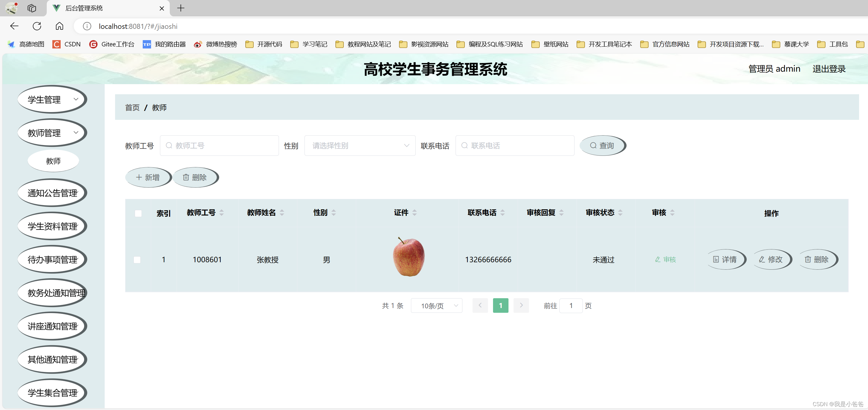Image resolution: width=868 pixels, height=410 pixels.
Task: Open the 请选择性别 dropdown
Action: click(x=360, y=146)
